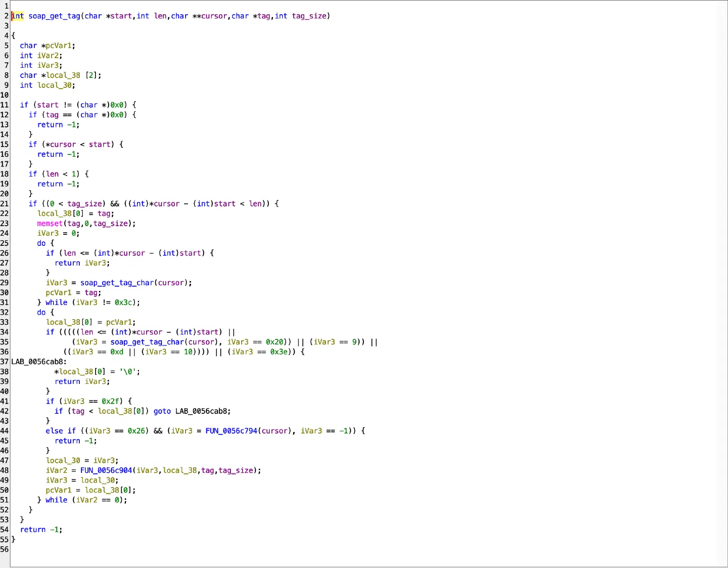The height and width of the screenshot is (568, 728).
Task: Click the iVar3 declaration on line 7
Action: pos(48,65)
